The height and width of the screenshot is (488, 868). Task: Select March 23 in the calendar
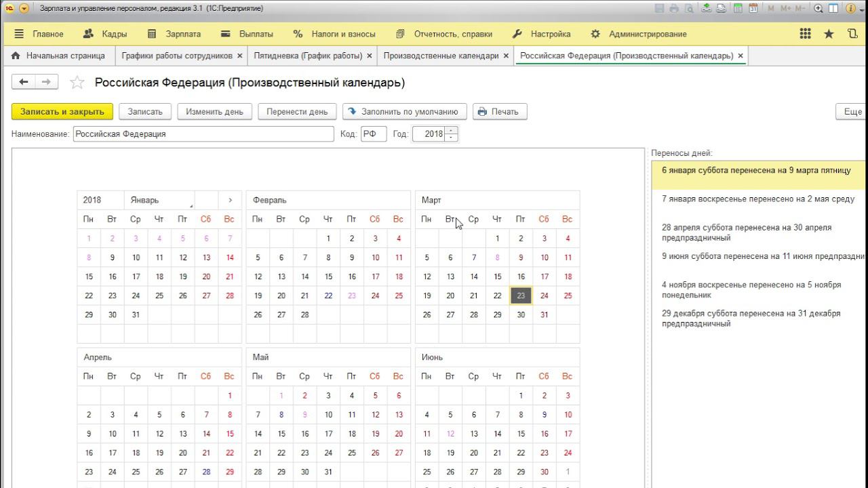coord(521,296)
